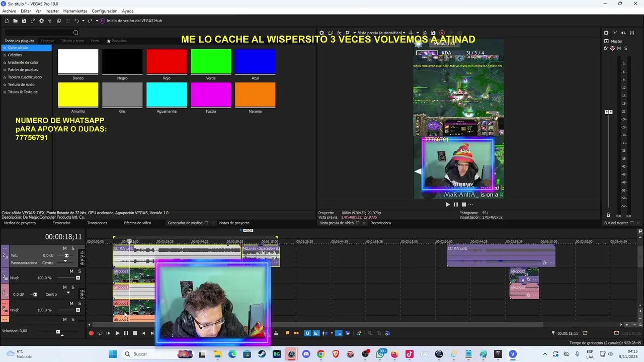
Task: Save the project with the disk icon
Action: click(x=24, y=21)
